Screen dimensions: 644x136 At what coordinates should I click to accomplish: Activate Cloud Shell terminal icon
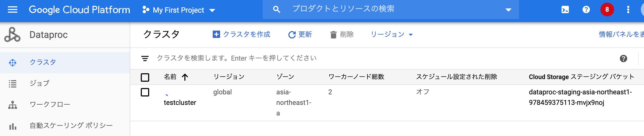point(565,10)
